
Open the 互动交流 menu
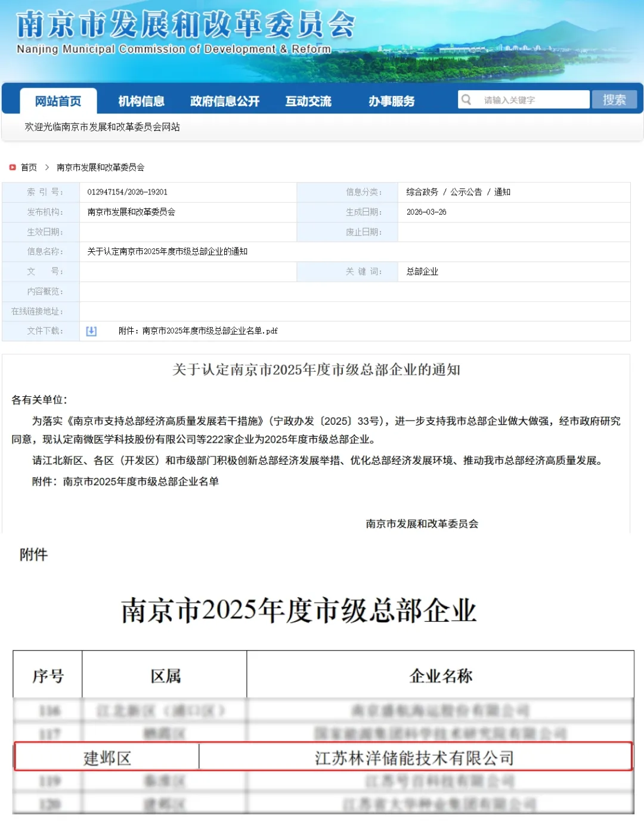(x=308, y=101)
